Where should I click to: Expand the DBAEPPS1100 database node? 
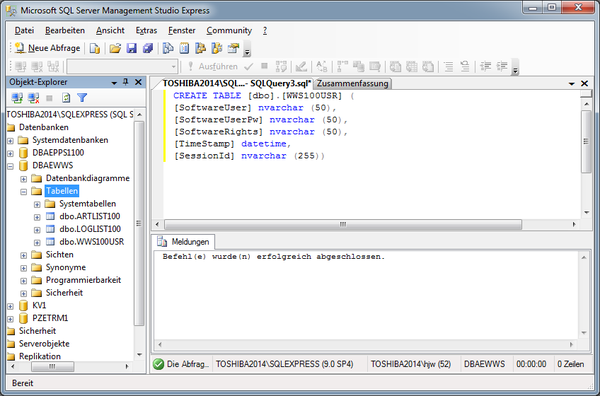pyautogui.click(x=10, y=153)
